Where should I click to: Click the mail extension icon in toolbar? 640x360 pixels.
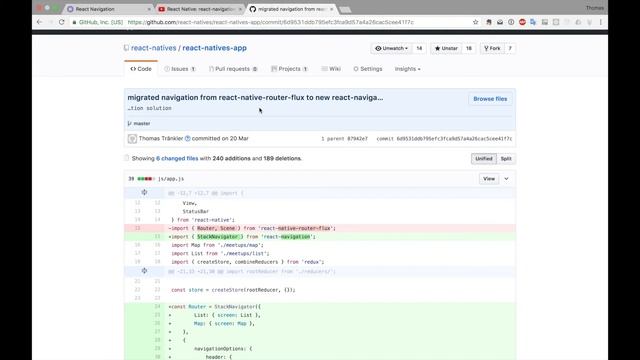pos(500,22)
